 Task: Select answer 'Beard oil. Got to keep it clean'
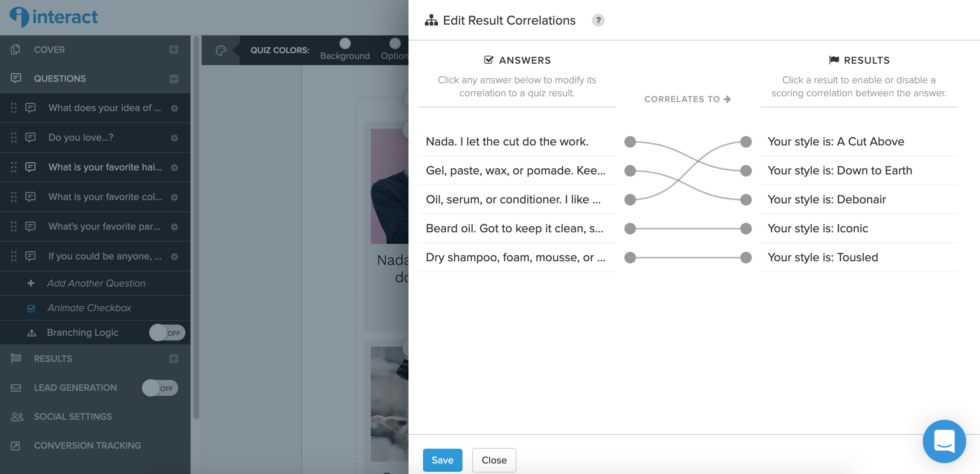click(514, 228)
